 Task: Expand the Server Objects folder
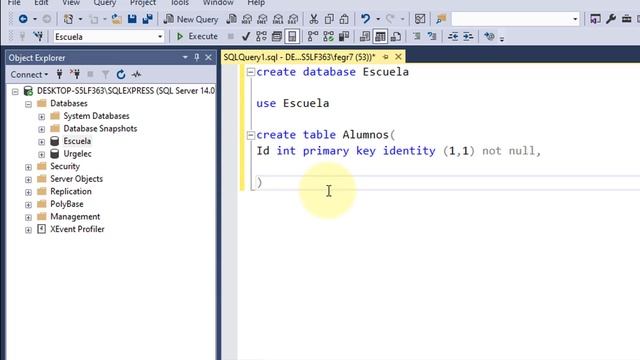click(x=28, y=180)
